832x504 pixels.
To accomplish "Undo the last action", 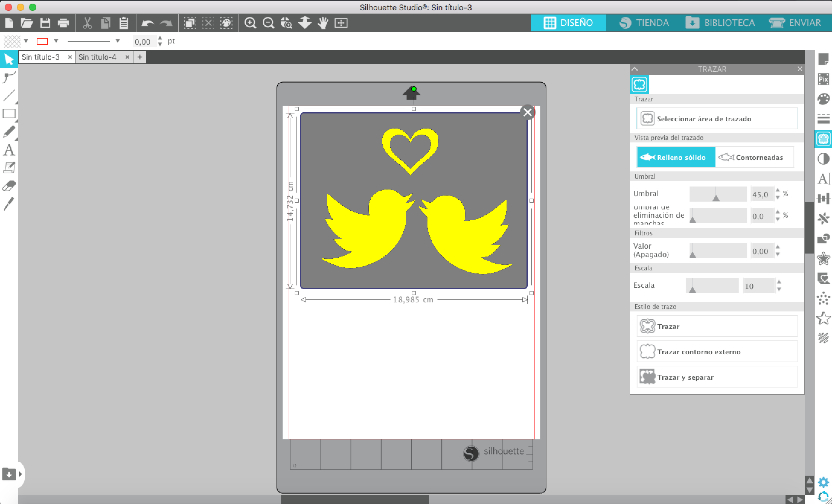I will point(148,23).
